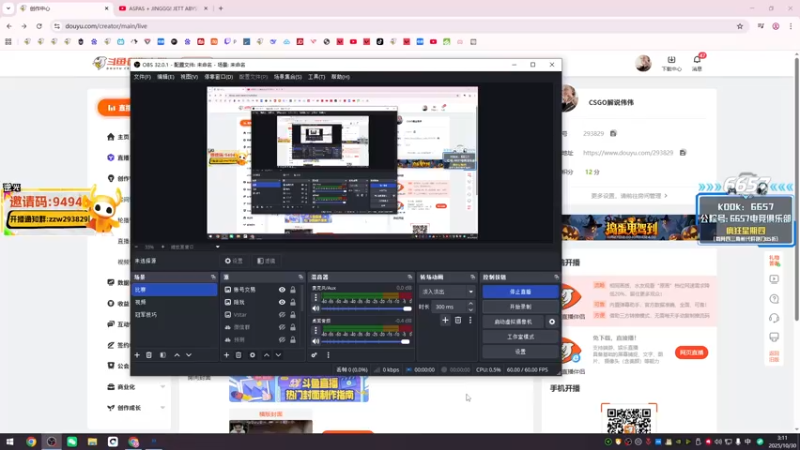Open options for the Desktop Audio mixer channel

pos(316,331)
